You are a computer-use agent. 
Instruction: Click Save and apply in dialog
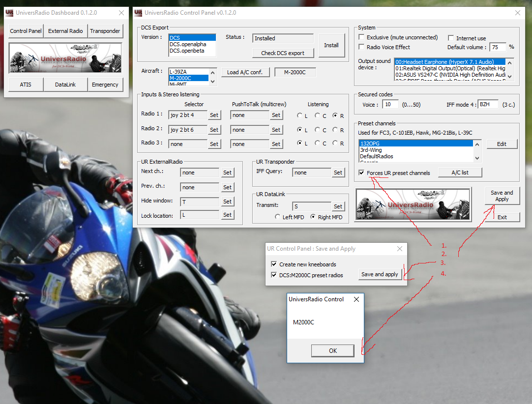click(380, 274)
